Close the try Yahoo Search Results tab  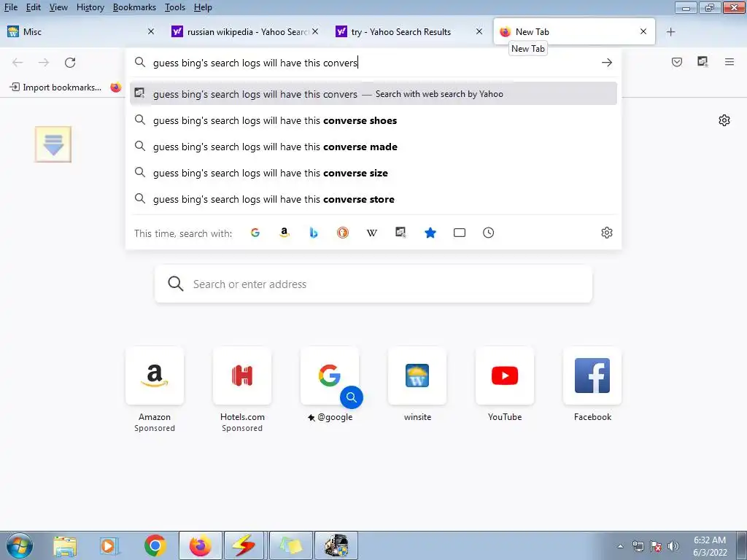[479, 31]
